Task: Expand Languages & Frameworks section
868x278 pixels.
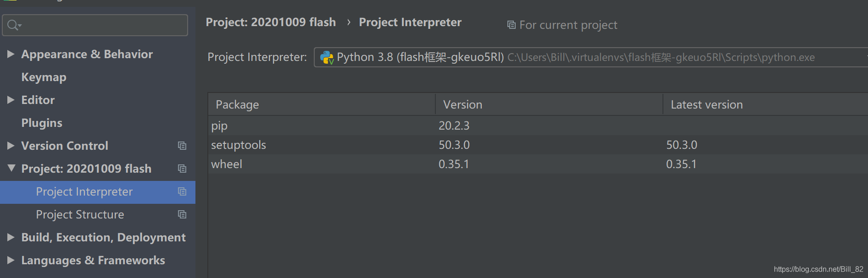Action: click(x=11, y=260)
